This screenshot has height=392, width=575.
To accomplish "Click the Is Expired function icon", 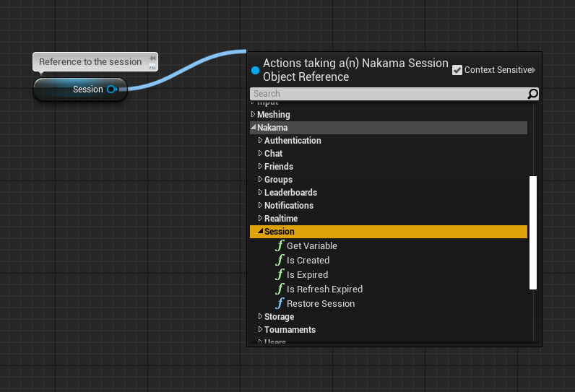I will click(280, 274).
